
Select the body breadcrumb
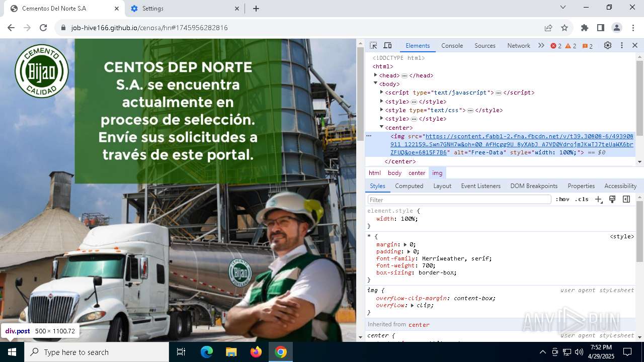coord(394,172)
